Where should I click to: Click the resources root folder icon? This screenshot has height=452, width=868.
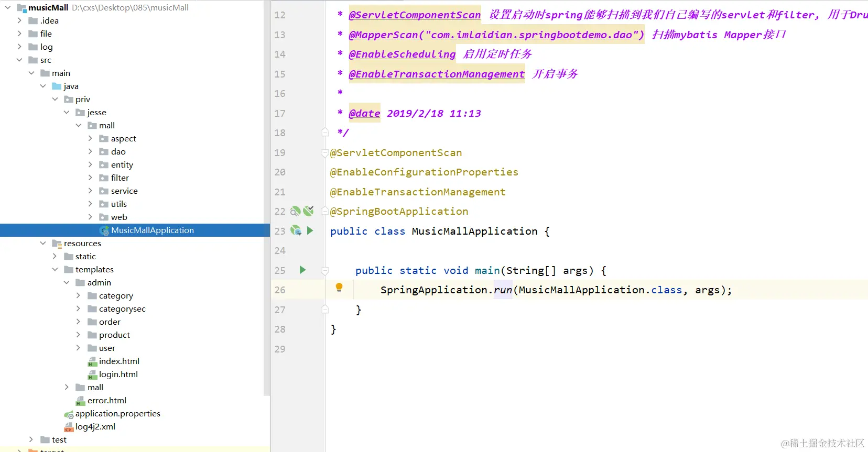pyautogui.click(x=57, y=244)
